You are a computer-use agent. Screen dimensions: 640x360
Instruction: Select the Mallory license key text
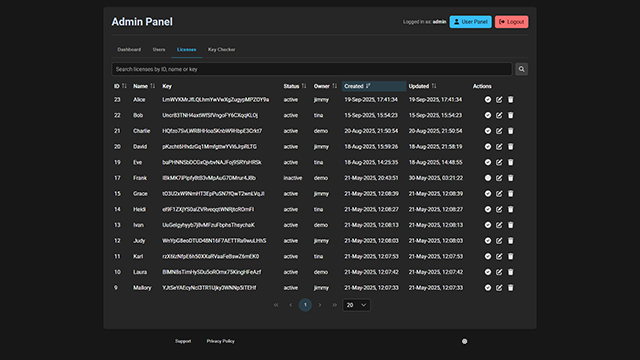tap(209, 288)
